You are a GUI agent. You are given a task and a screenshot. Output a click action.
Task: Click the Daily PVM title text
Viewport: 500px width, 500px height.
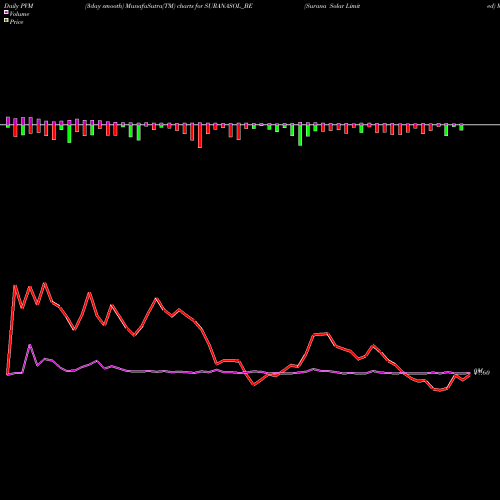[x=19, y=6]
